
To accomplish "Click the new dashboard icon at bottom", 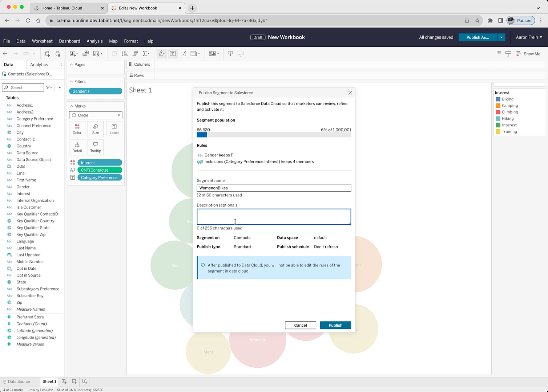I will pyautogui.click(x=74, y=381).
